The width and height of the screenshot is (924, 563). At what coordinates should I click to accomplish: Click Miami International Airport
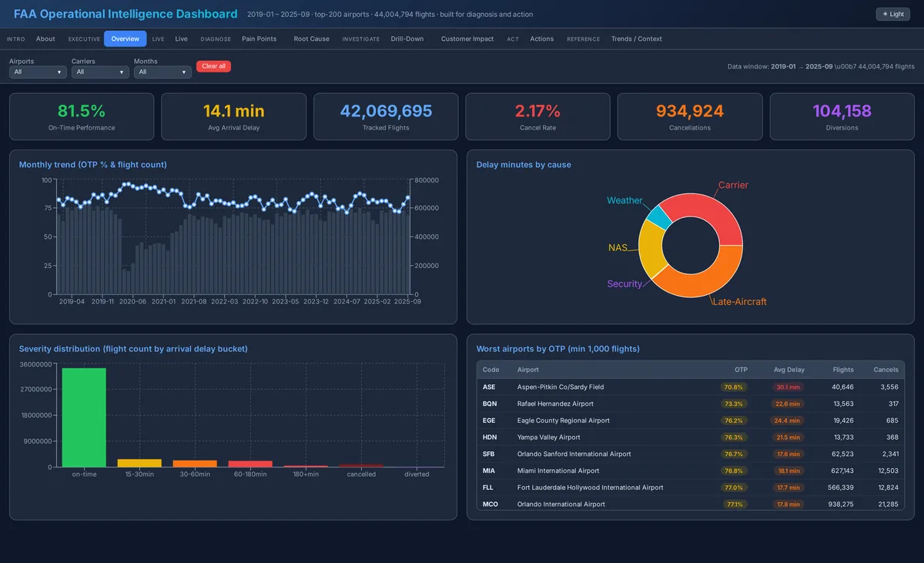(558, 471)
